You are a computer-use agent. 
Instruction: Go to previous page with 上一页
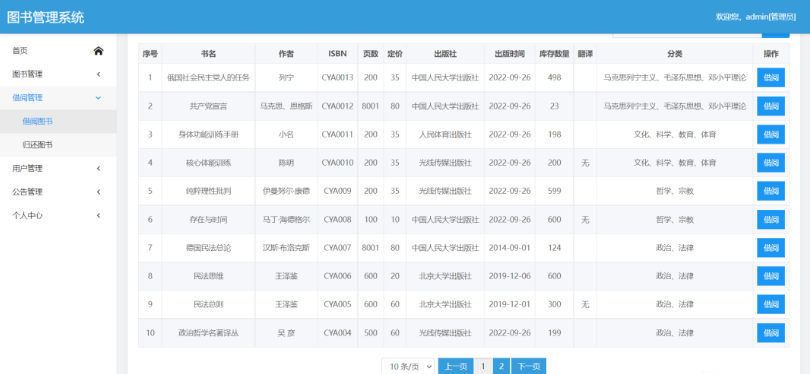coord(456,366)
